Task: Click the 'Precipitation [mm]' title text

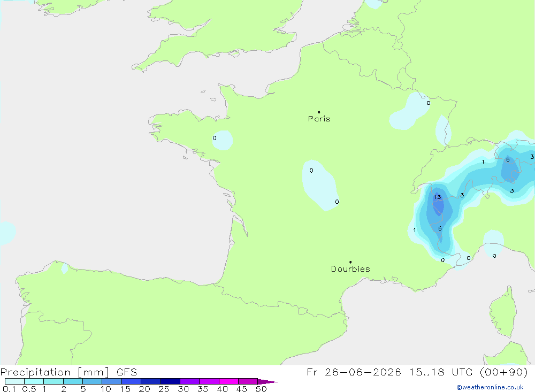Action: pos(55,372)
